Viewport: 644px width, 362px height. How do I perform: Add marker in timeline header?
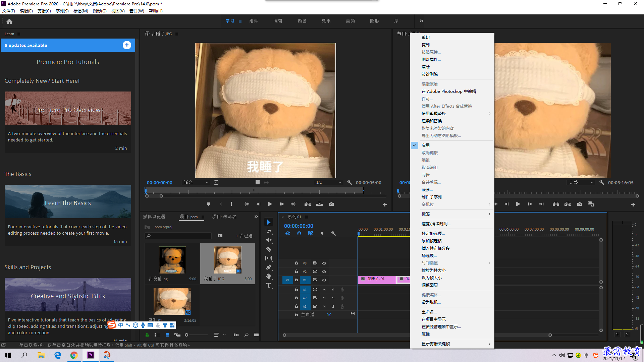322,233
